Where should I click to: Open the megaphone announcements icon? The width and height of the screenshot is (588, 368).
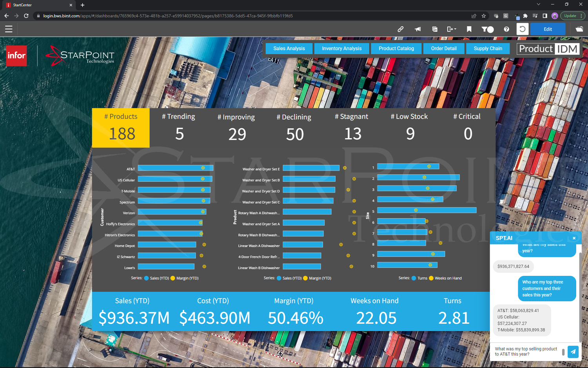point(418,29)
